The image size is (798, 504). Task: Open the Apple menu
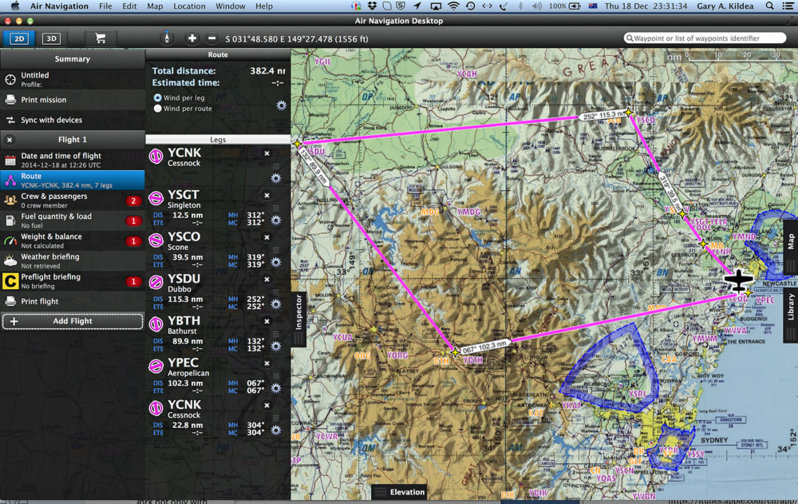coord(15,6)
